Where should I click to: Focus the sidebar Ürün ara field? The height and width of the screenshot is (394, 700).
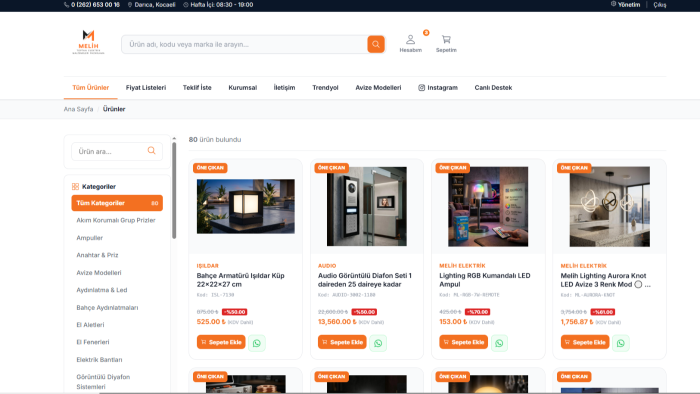click(x=117, y=151)
